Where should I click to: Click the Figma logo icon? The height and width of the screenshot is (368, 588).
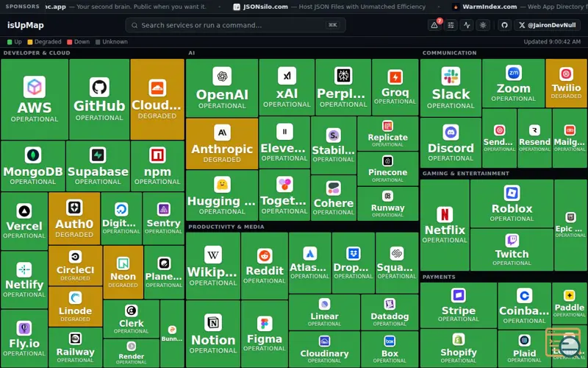pos(265,323)
